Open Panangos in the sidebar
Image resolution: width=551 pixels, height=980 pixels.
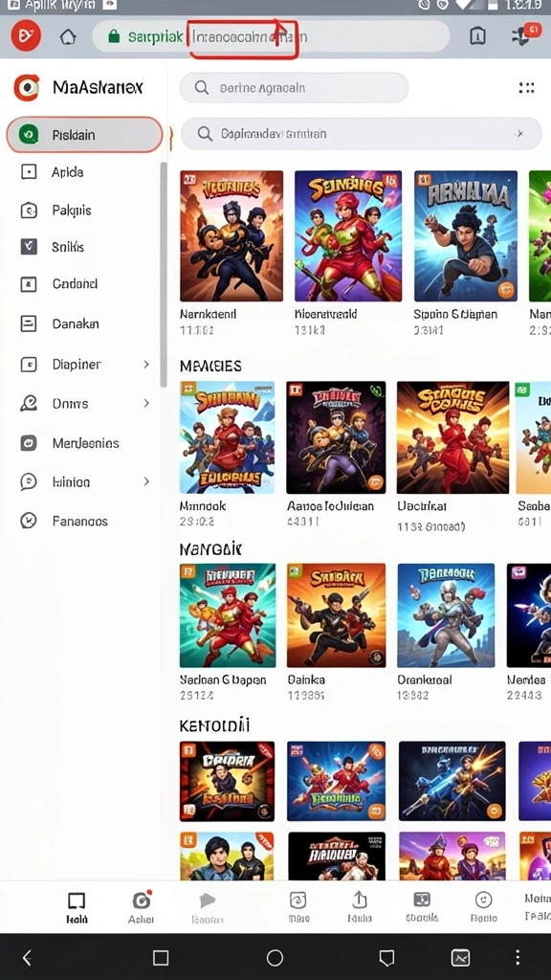(81, 521)
